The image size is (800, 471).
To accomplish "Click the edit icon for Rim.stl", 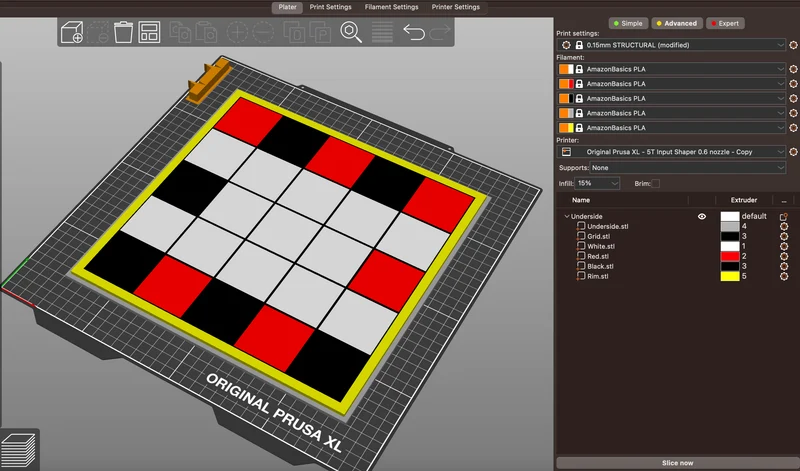I will pyautogui.click(x=784, y=277).
